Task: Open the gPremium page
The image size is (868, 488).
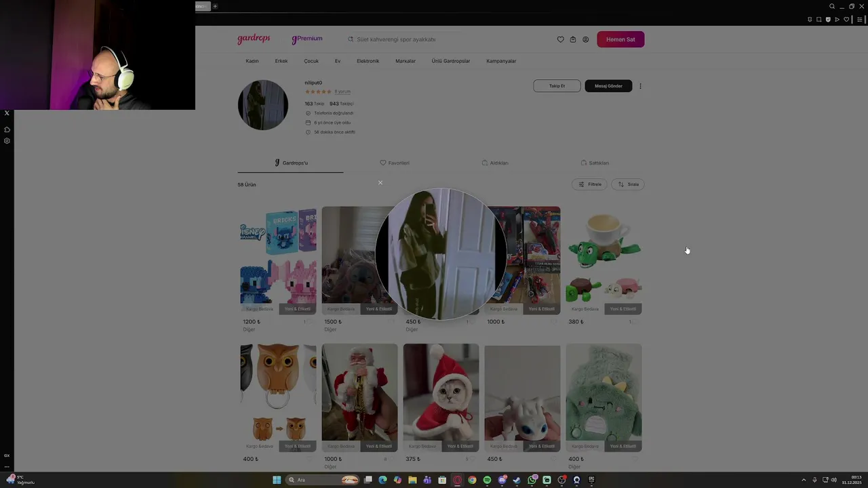Action: [x=307, y=39]
